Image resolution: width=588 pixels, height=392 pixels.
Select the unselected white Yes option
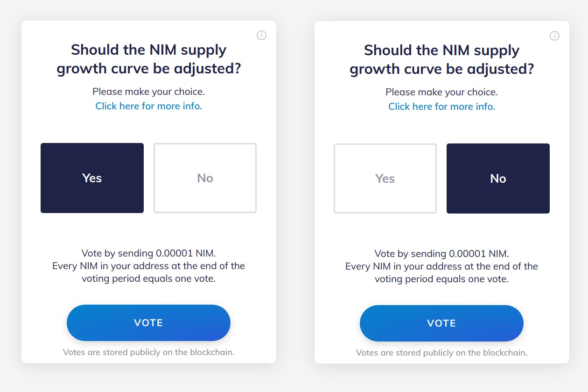click(385, 178)
